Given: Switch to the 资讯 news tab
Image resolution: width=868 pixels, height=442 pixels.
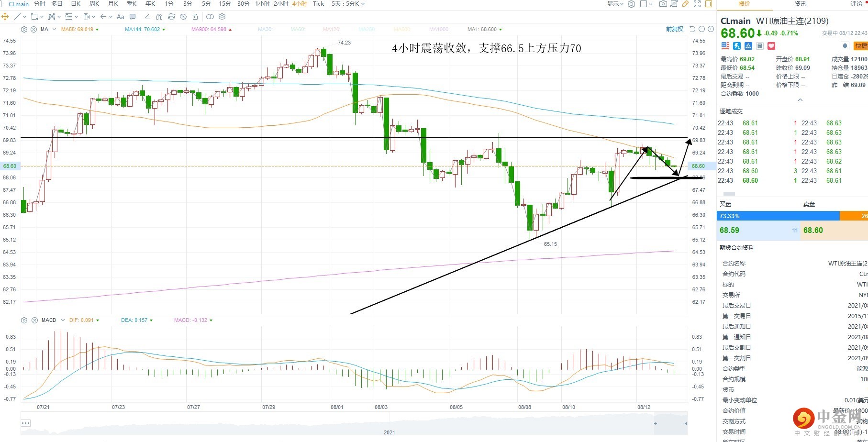Looking at the screenshot, I should click(x=801, y=4).
